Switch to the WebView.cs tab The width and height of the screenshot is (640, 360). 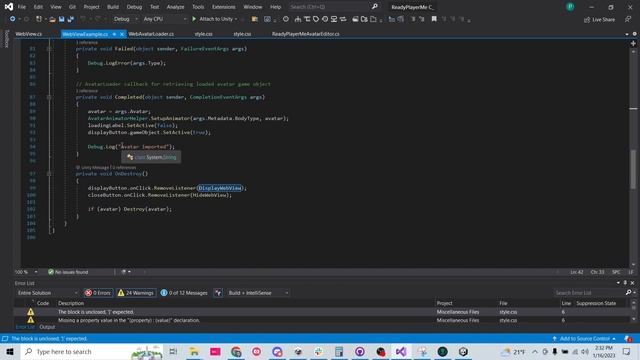tap(29, 34)
